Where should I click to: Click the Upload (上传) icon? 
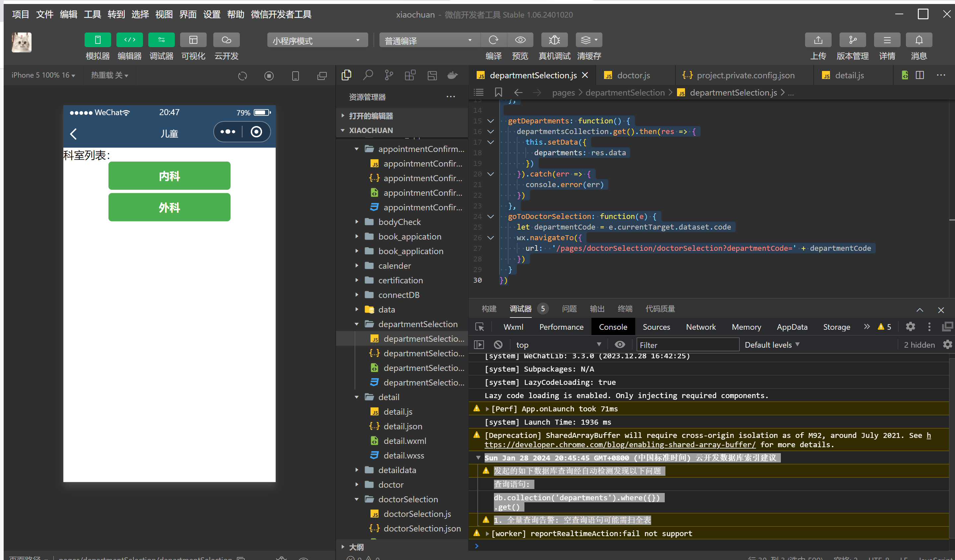(818, 40)
